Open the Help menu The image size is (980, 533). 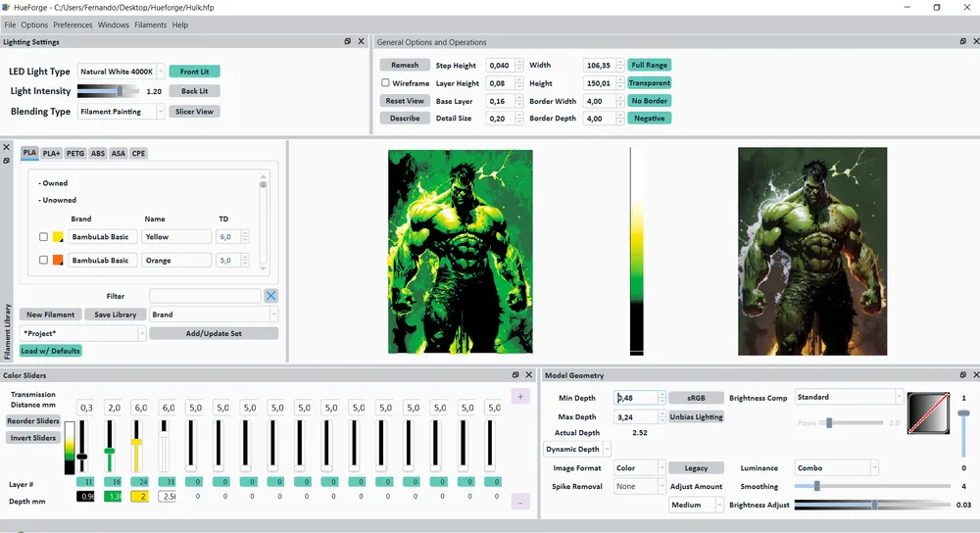[180, 25]
